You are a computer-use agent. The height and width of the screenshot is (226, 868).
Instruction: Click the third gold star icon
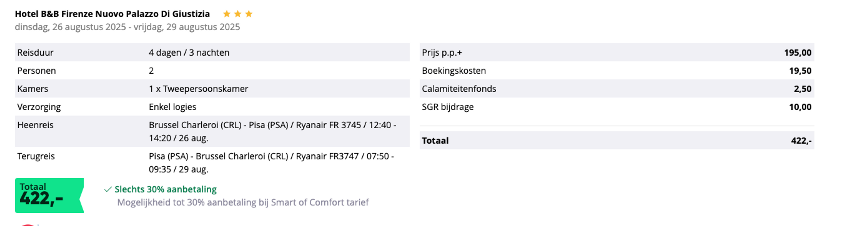(249, 14)
